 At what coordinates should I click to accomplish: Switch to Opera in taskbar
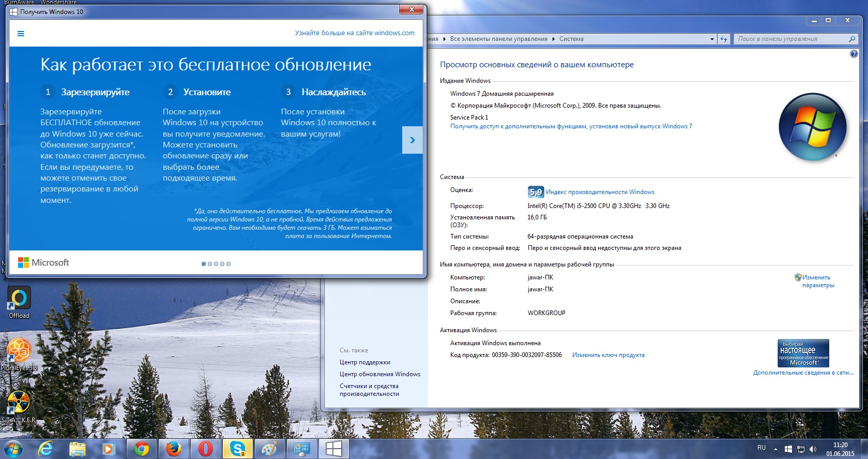pyautogui.click(x=205, y=449)
